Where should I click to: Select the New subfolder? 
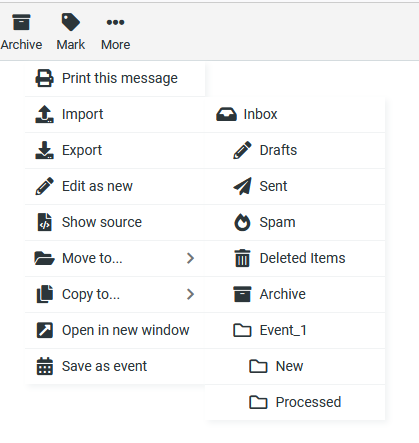pyautogui.click(x=295, y=366)
